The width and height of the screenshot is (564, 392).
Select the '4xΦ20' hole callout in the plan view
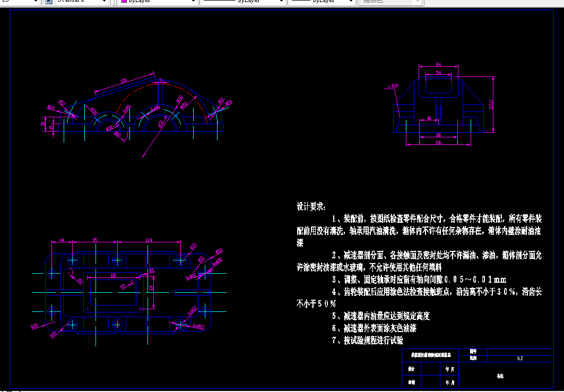coord(190,276)
